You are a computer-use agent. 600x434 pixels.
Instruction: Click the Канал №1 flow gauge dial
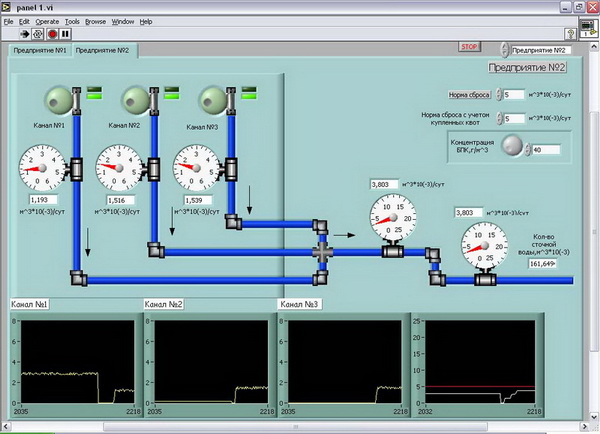42,168
